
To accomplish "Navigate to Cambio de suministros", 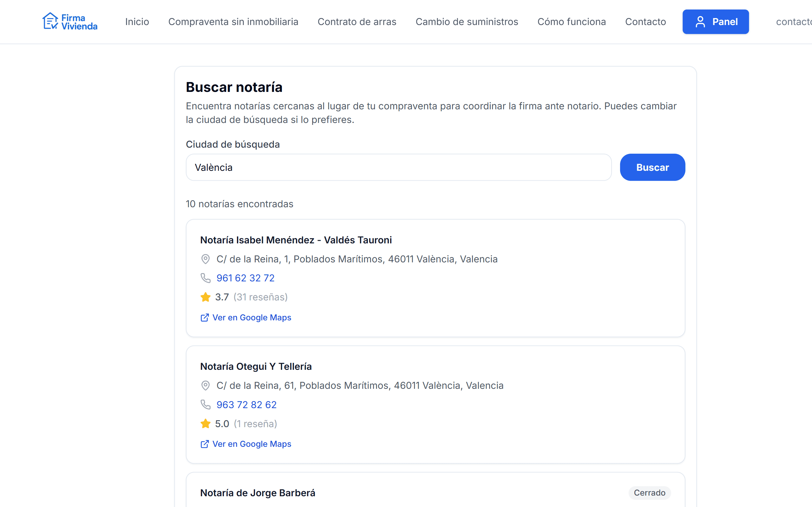I will click(x=467, y=22).
